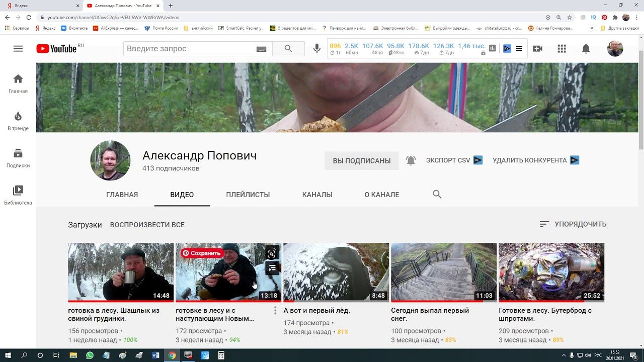Viewport: 644px width, 362px height.
Task: Open the Вконтакте bookmark
Action: click(74, 28)
